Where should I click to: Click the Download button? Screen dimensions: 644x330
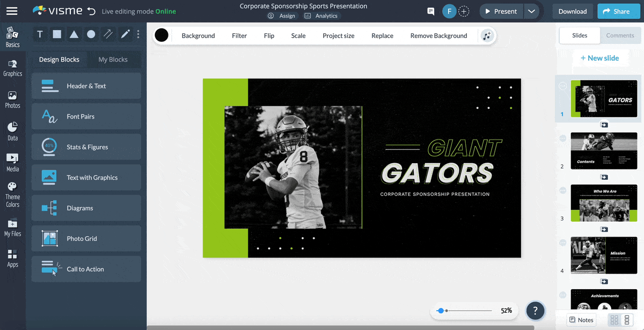tap(573, 11)
